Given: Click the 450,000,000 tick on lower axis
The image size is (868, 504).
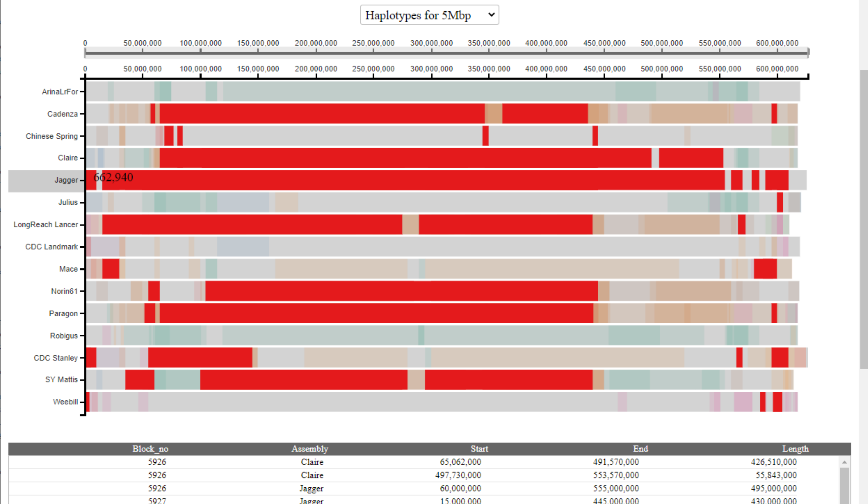Looking at the screenshot, I should pyautogui.click(x=604, y=69).
